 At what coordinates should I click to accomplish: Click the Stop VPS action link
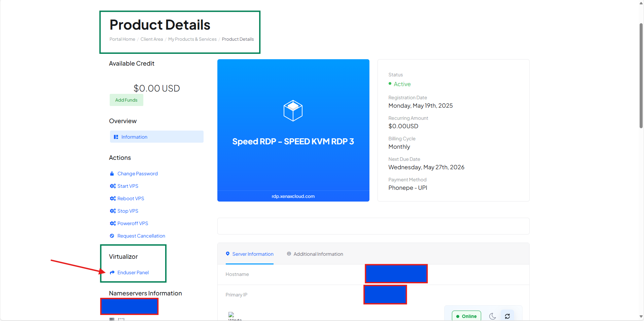pyautogui.click(x=128, y=211)
